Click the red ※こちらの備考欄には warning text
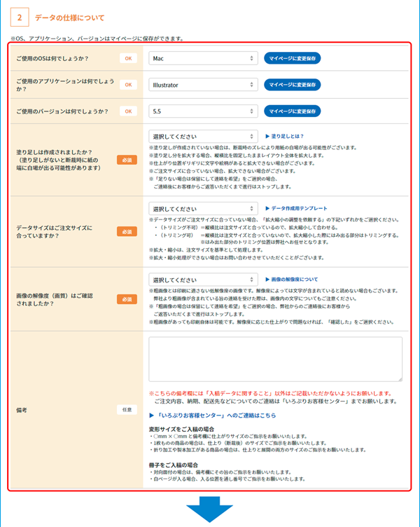This screenshot has height=527, width=420. (x=271, y=393)
